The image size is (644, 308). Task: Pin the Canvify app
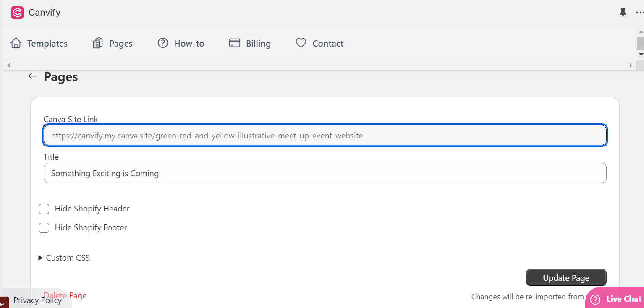point(623,13)
